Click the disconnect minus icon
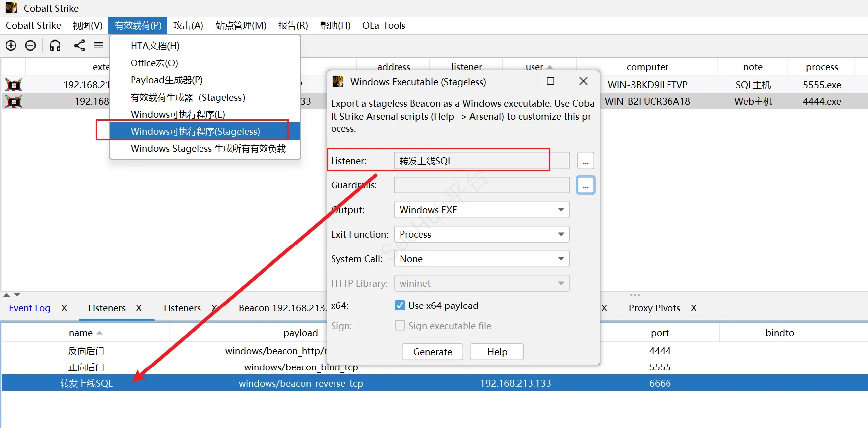 30,46
